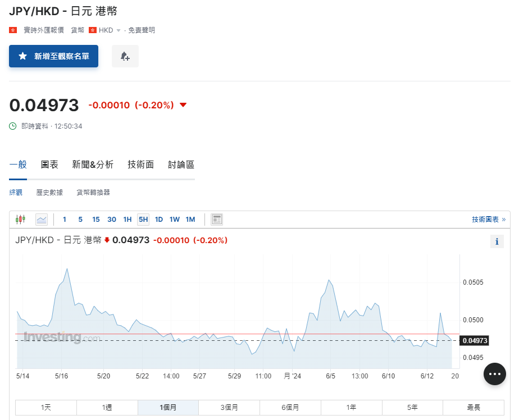
Task: Toggle the 1D chart timeframe
Action: coord(158,219)
